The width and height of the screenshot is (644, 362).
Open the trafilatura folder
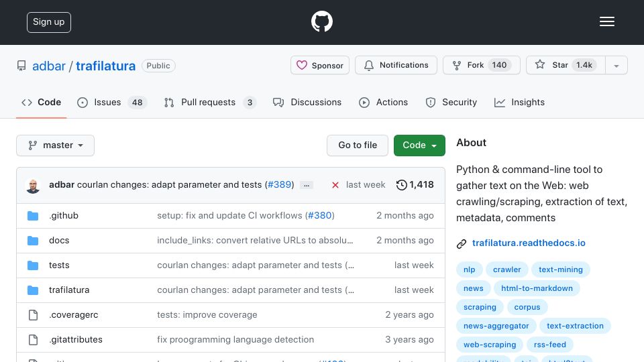pos(69,290)
